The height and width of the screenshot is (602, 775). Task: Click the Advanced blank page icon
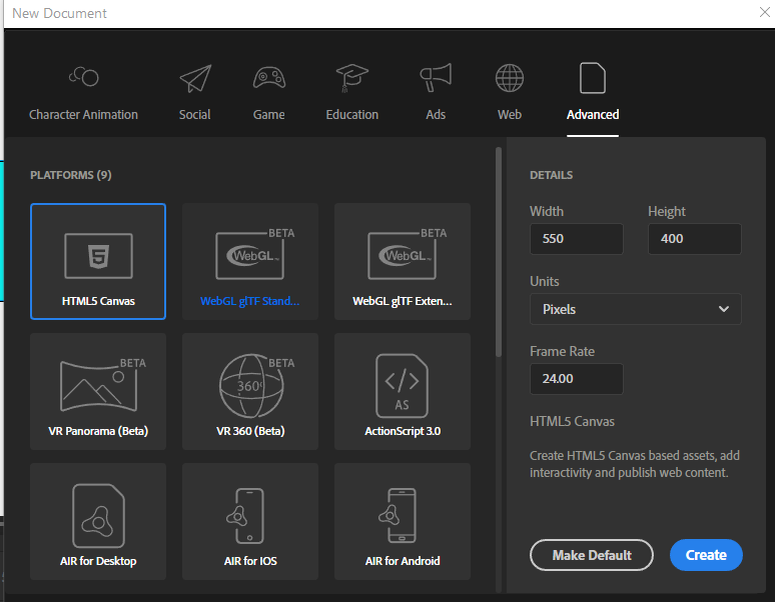593,78
